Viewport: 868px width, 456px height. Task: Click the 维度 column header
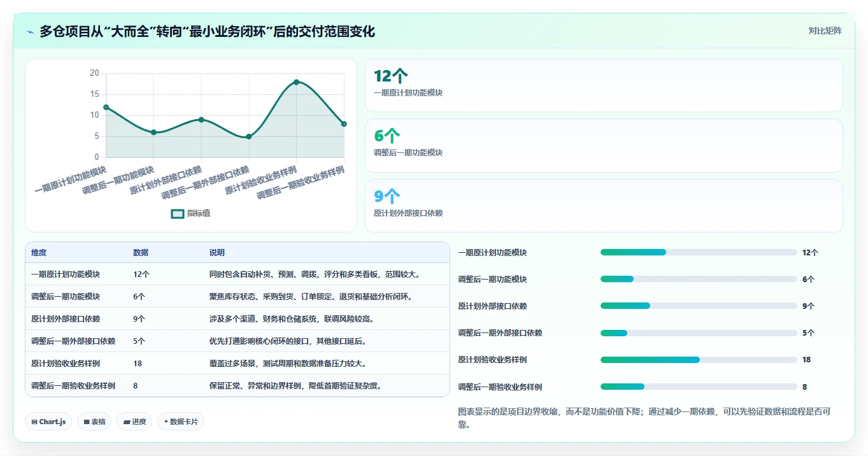pos(39,253)
